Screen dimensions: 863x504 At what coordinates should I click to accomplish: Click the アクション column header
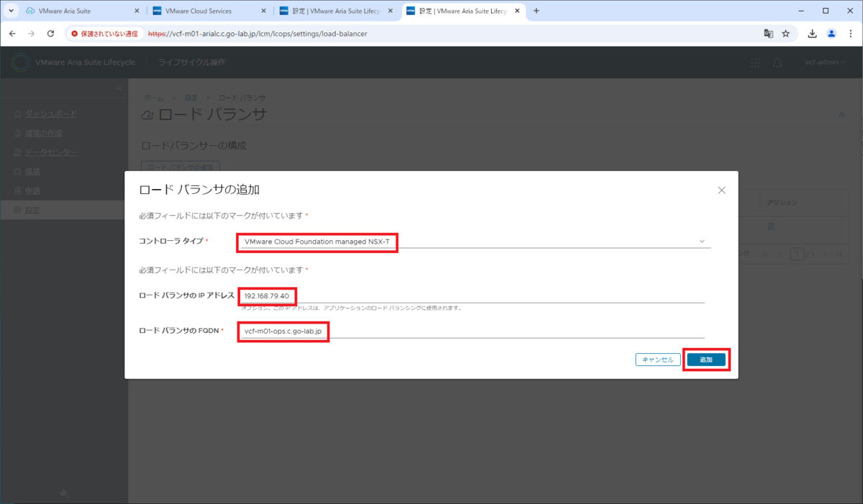781,203
